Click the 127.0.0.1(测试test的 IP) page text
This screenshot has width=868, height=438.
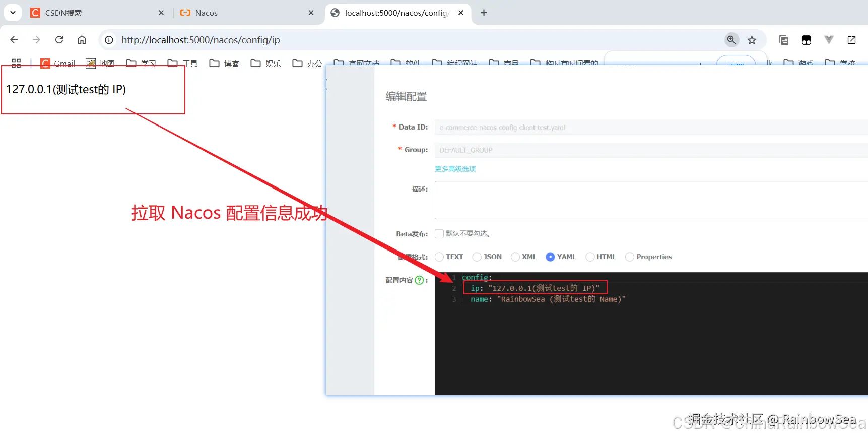[x=66, y=89]
